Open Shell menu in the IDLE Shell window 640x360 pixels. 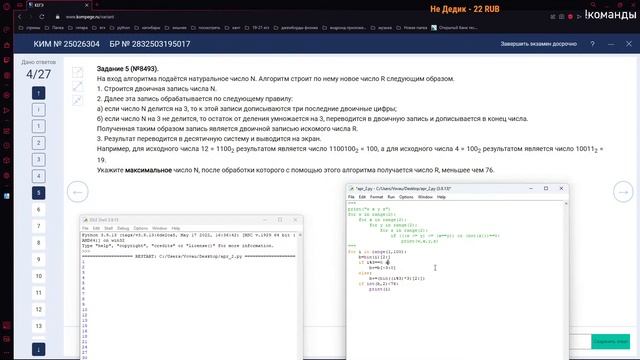tap(108, 228)
